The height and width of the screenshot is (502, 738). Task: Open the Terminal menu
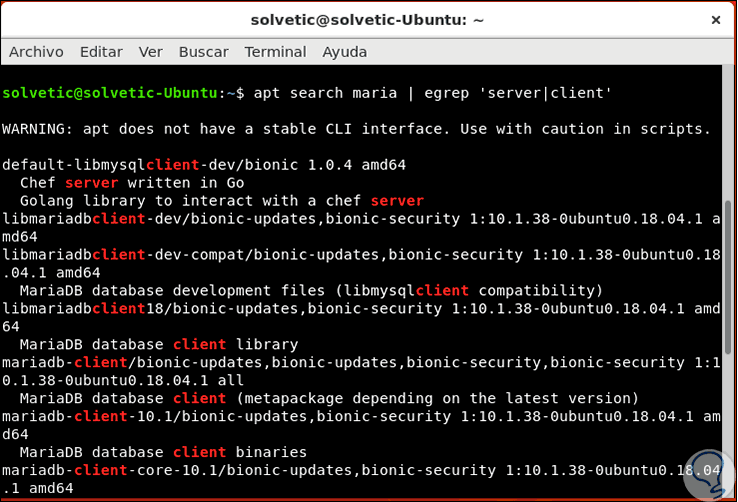click(275, 52)
